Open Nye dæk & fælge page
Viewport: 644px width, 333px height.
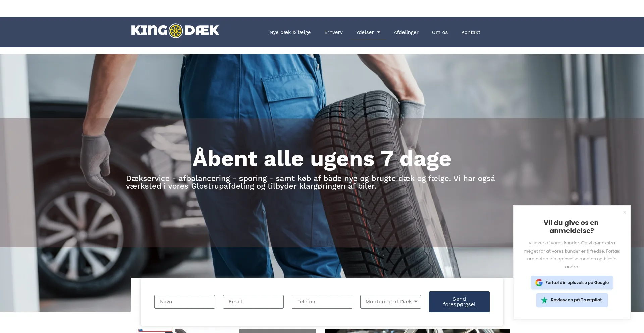[290, 32]
